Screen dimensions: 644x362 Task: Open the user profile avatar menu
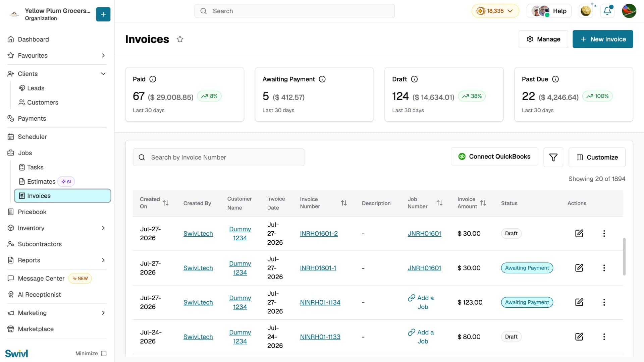click(x=629, y=11)
